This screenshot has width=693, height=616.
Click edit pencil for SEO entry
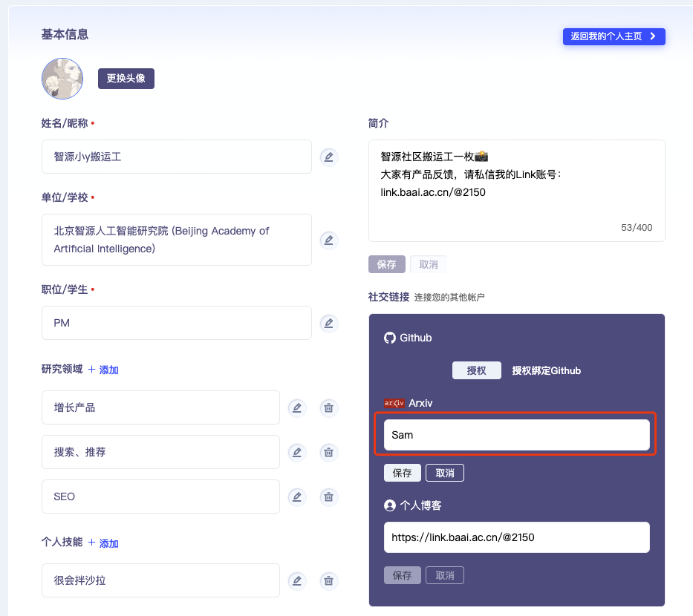pos(297,497)
